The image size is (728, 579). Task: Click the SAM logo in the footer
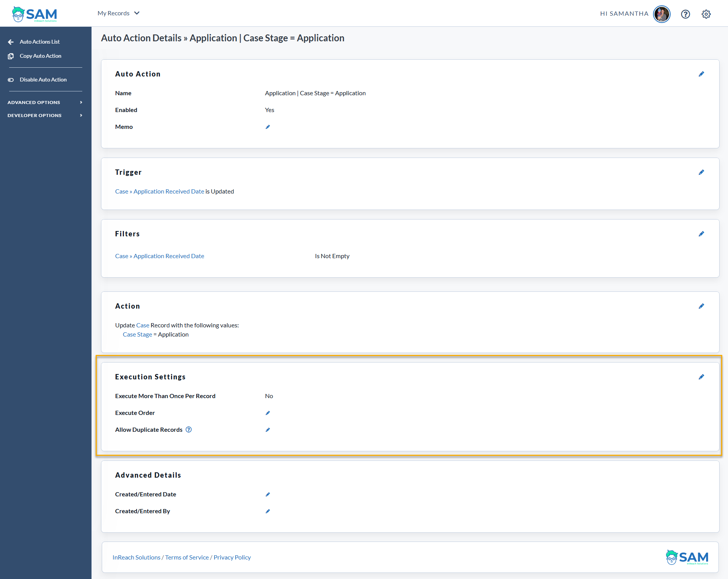(x=687, y=558)
